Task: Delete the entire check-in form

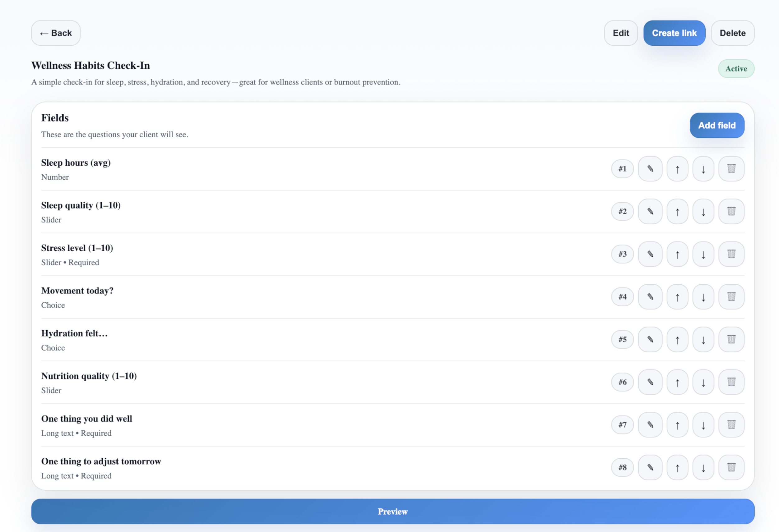Action: click(x=733, y=33)
